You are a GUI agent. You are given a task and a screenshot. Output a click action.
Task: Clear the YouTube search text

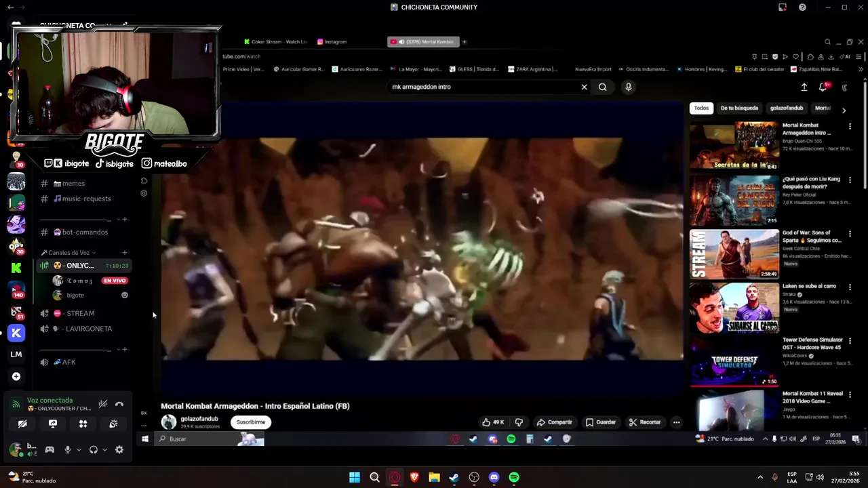(584, 87)
